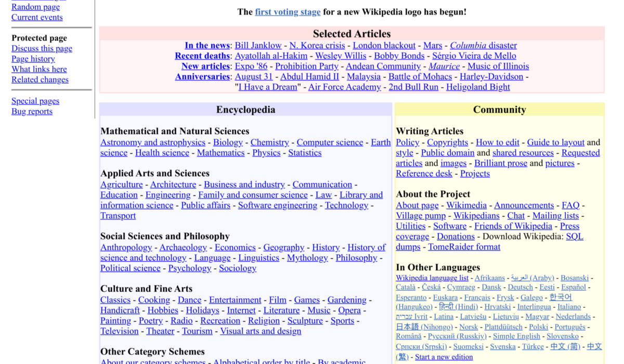Browse Agriculture topic
The image size is (624, 364).
point(122,185)
